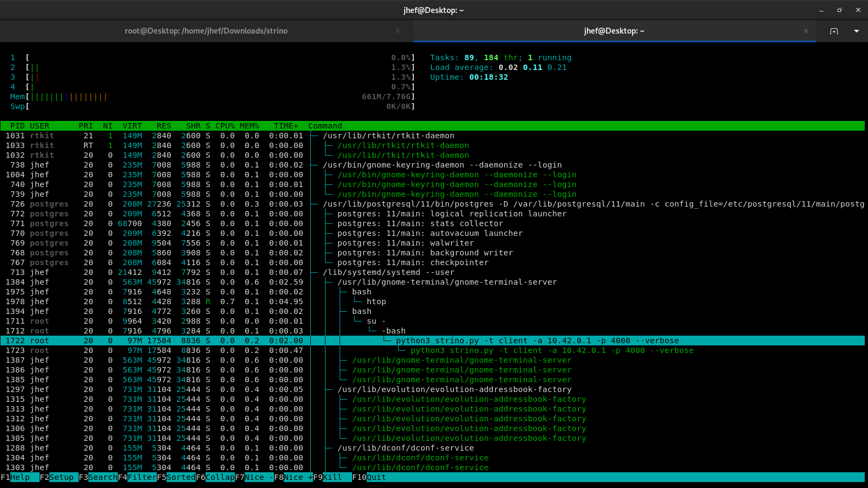Click the Mem usage meter bar
The height and width of the screenshot is (488, 868).
click(212, 97)
